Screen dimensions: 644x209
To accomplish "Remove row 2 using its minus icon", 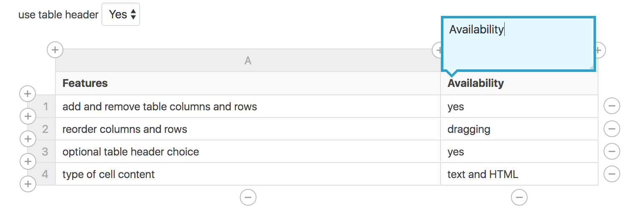I will click(611, 129).
